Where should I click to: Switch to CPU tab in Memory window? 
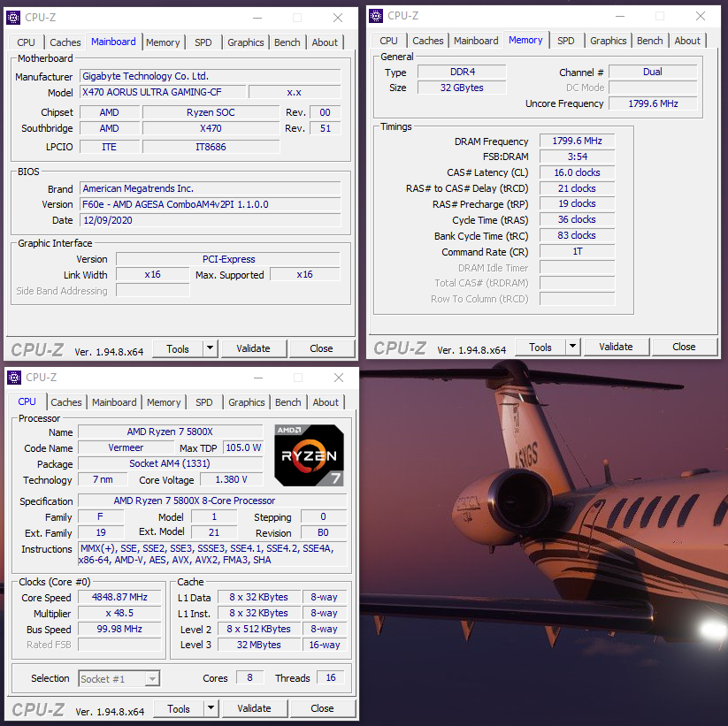388,41
